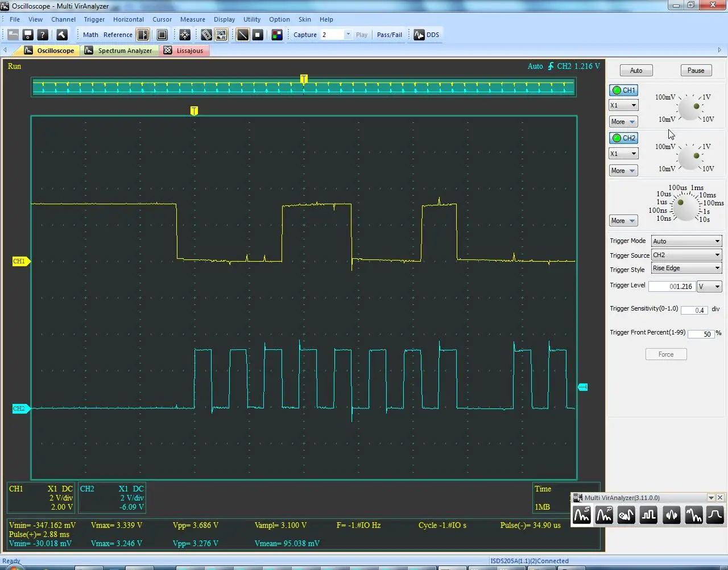Select the line drawing mode icon

pos(243,35)
